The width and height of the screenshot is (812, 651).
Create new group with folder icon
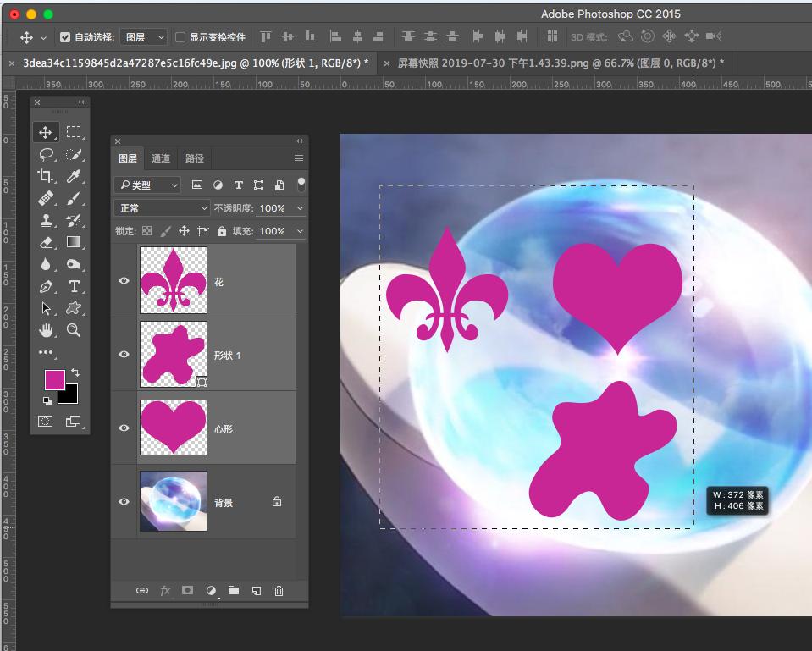click(x=234, y=591)
